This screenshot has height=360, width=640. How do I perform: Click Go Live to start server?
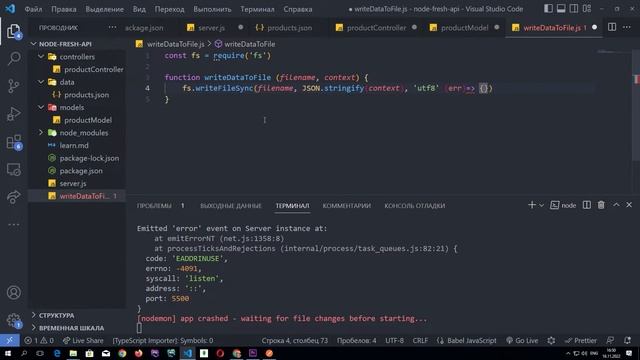coord(522,340)
